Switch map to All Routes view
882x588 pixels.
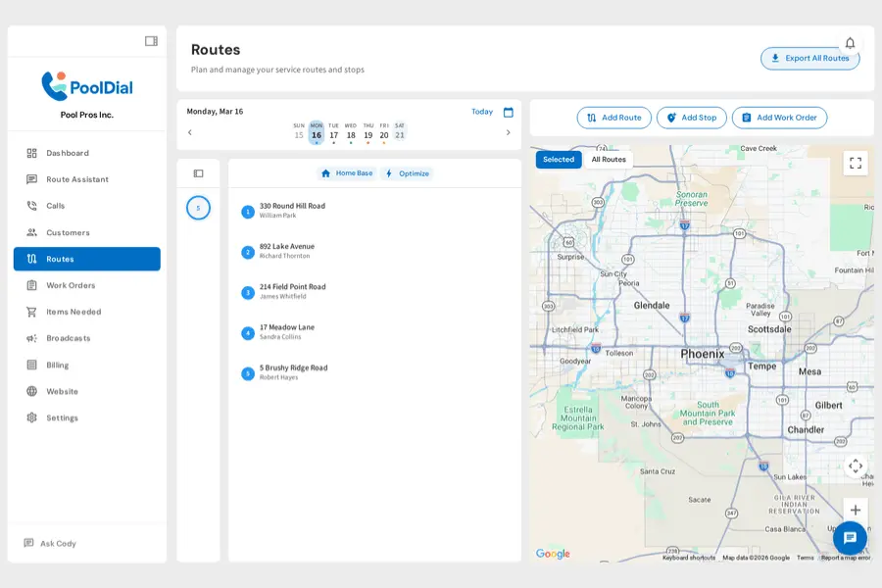[609, 159]
